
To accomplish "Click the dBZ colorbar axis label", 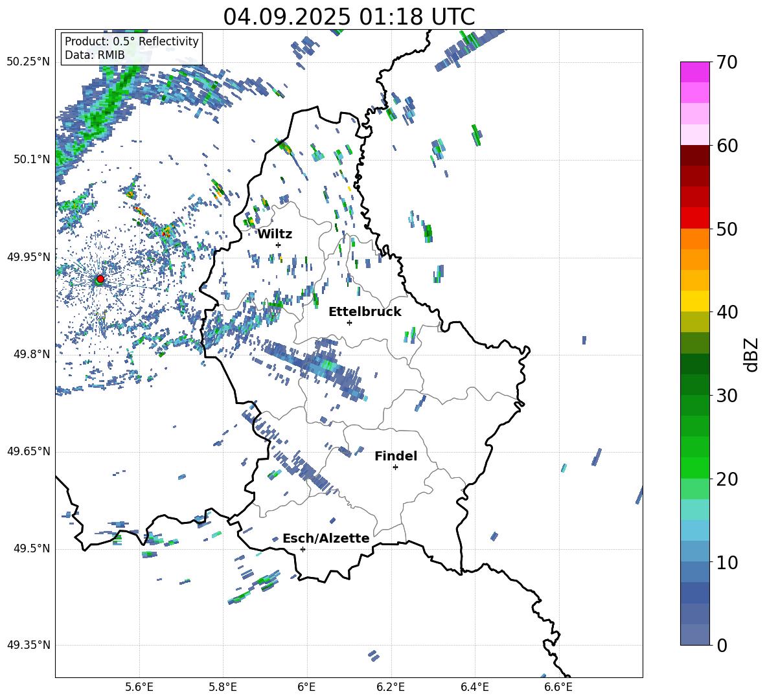I will tap(751, 354).
